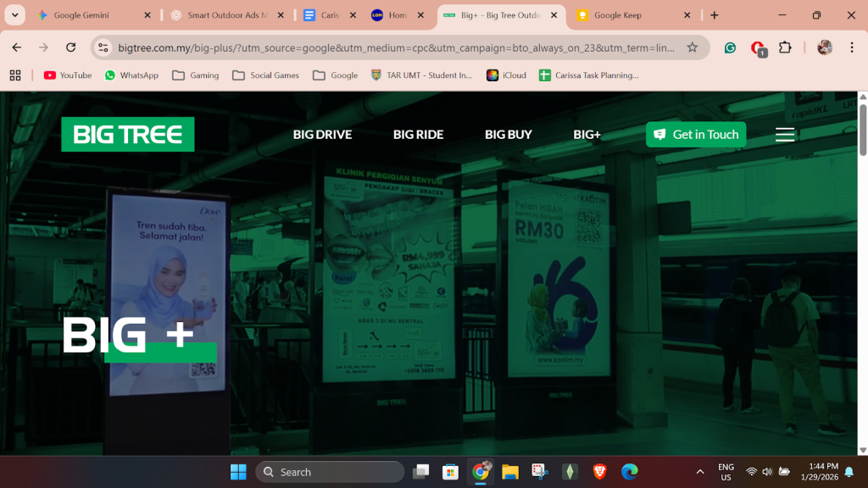Open the hamburger navigation menu
This screenshot has height=488, width=868.
[784, 135]
